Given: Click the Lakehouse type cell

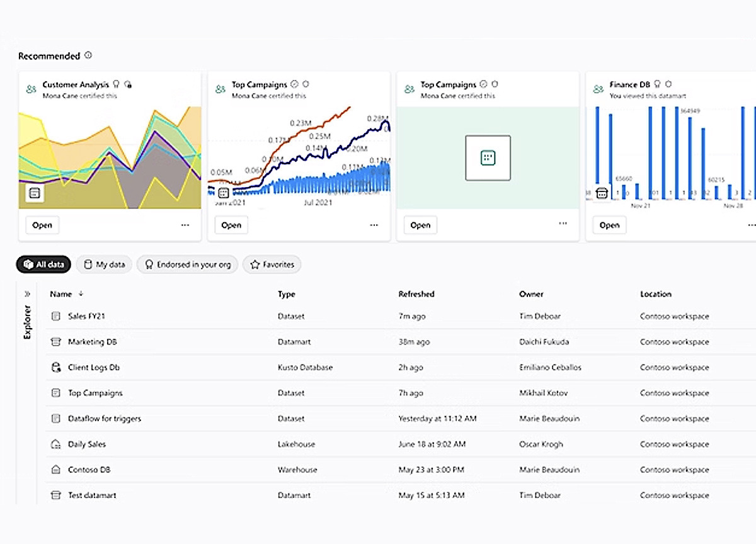Looking at the screenshot, I should [x=296, y=444].
